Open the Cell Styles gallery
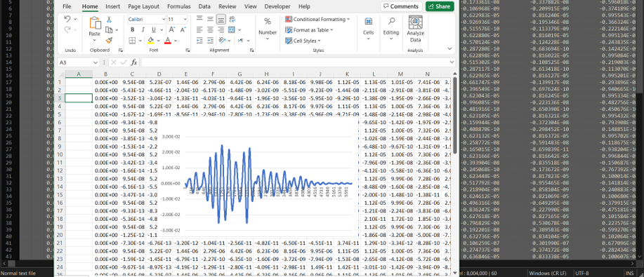 point(303,41)
